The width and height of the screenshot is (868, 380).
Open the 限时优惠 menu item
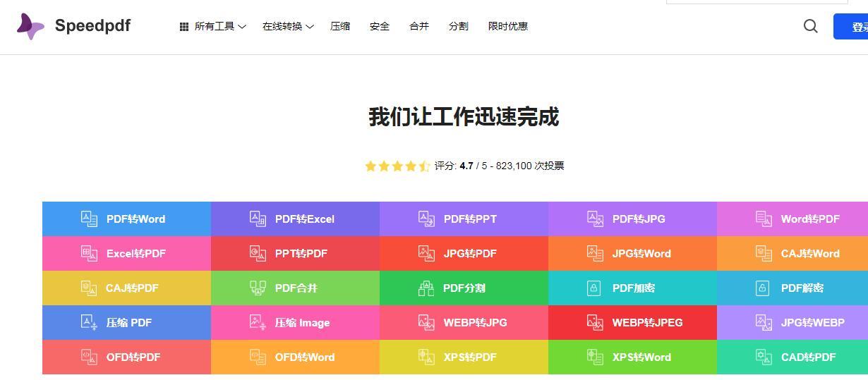pos(508,26)
